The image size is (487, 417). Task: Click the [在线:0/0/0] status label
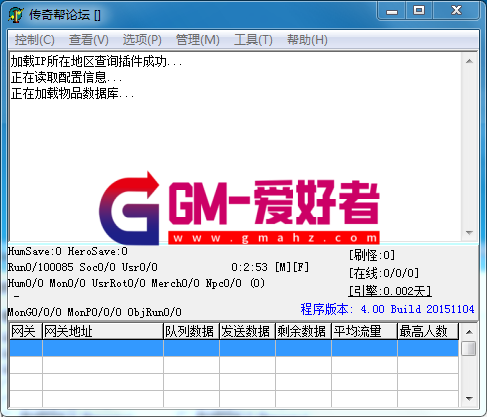pyautogui.click(x=384, y=273)
